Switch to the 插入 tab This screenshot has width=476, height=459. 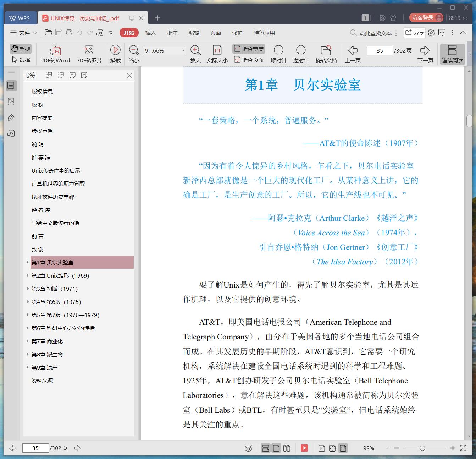click(151, 33)
